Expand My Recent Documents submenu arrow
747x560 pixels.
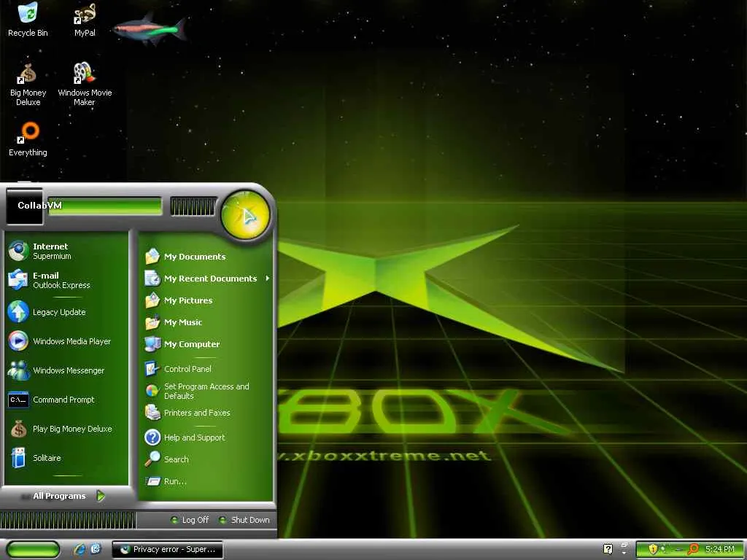tap(268, 278)
